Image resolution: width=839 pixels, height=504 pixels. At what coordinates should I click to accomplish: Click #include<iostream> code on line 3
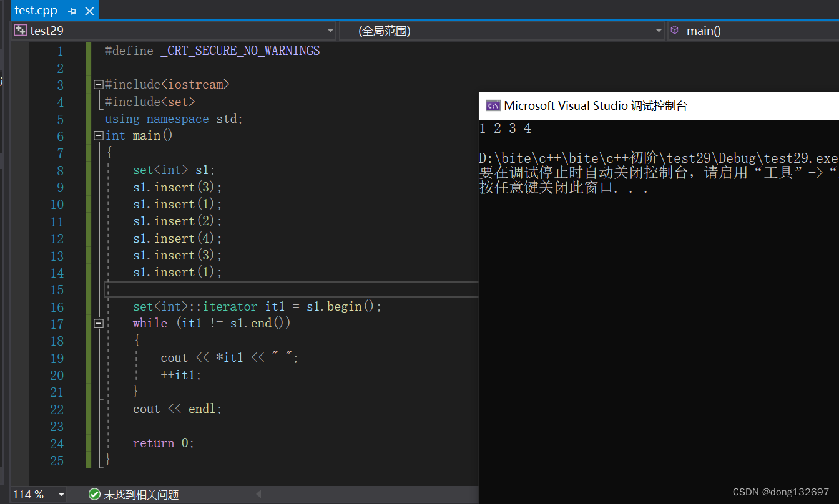167,84
